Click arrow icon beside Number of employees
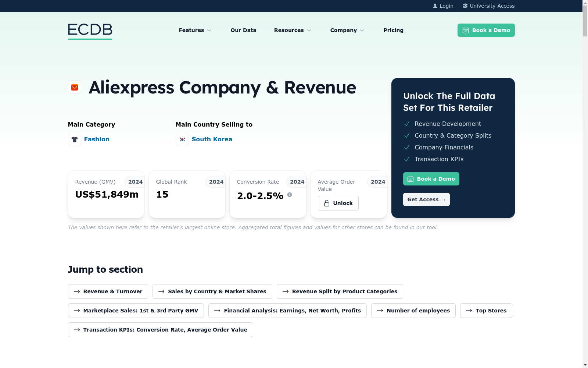 click(x=380, y=311)
